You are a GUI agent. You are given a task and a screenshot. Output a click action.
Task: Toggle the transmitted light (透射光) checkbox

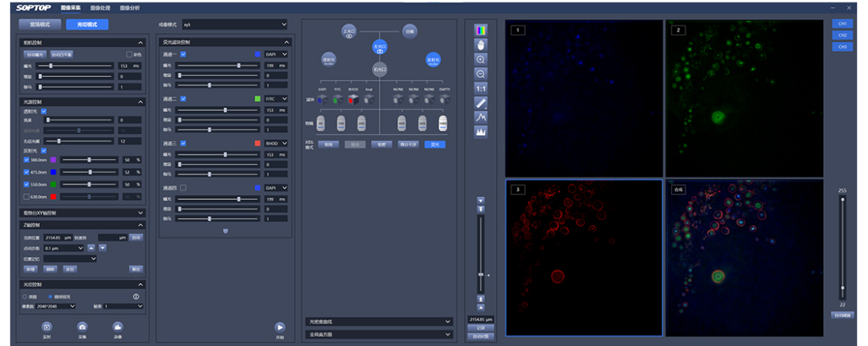[x=44, y=111]
